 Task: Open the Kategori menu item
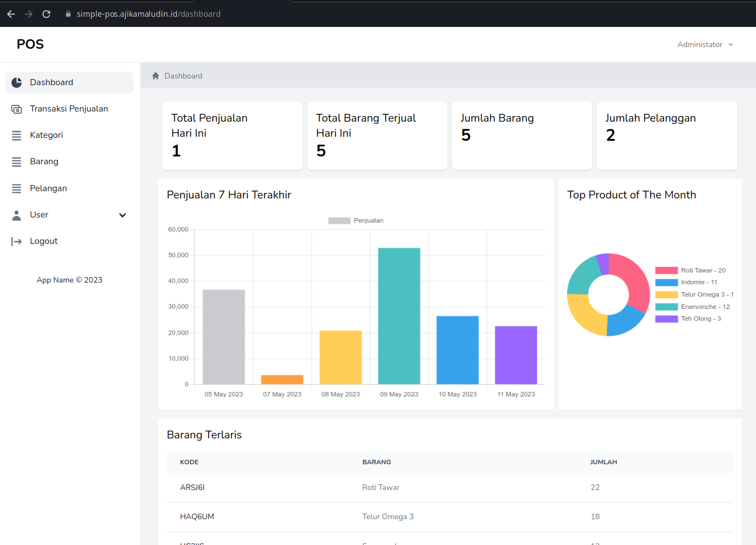coord(70,135)
